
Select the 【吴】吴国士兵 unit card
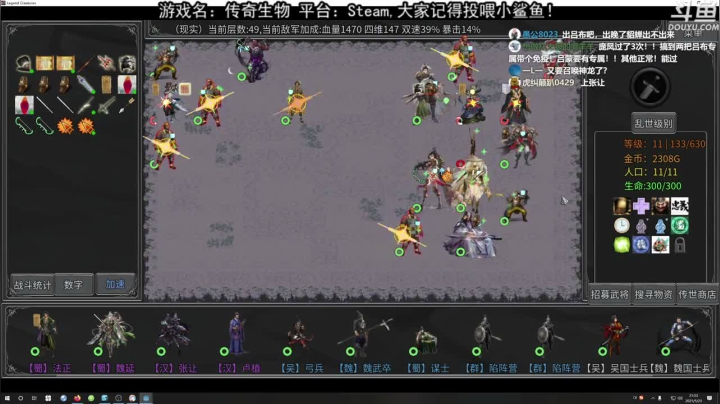617,342
